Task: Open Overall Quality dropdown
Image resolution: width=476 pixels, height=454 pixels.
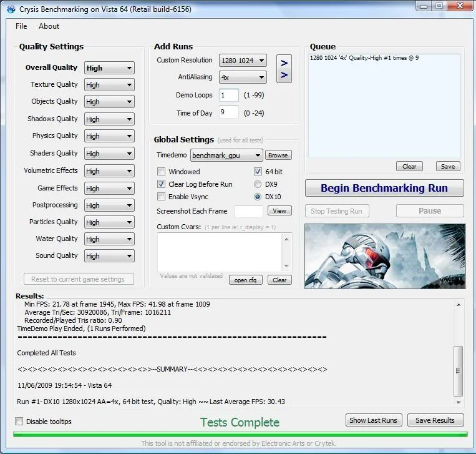Action: coord(109,68)
